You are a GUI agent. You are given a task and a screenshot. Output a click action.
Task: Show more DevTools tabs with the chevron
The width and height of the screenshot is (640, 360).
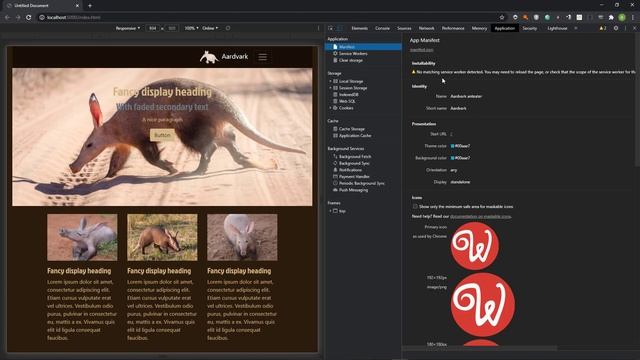click(576, 28)
